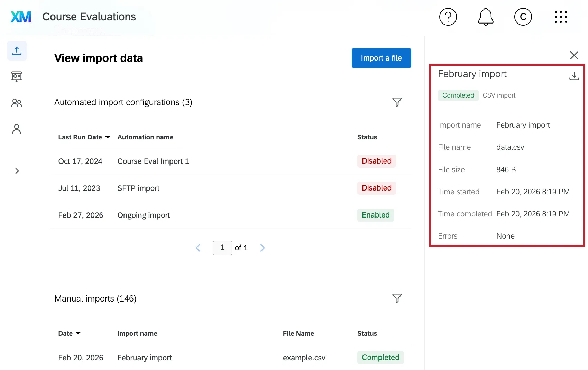Open the apps grid icon
Image resolution: width=588 pixels, height=370 pixels.
[561, 17]
